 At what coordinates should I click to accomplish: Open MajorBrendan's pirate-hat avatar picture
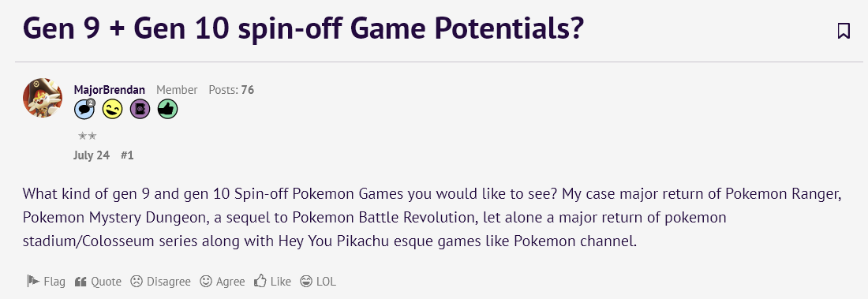click(x=43, y=98)
